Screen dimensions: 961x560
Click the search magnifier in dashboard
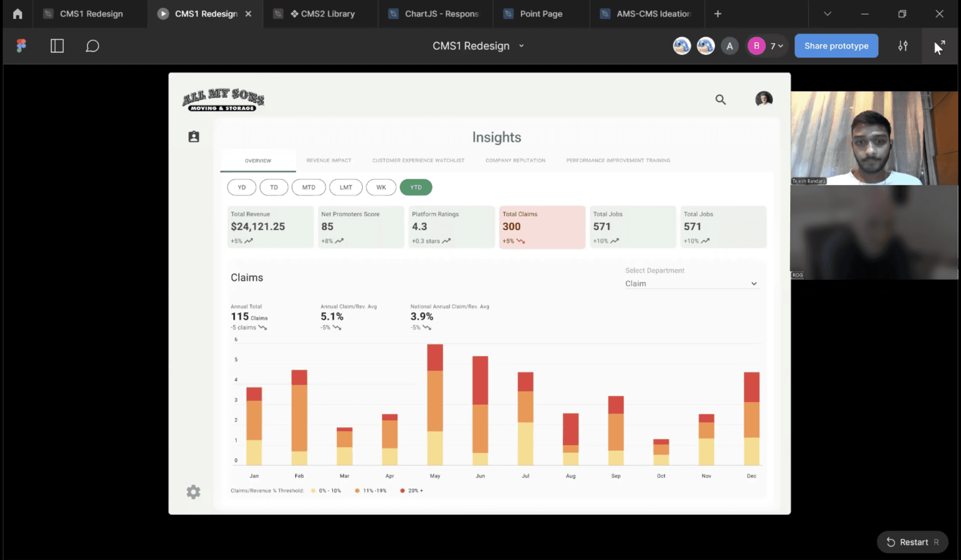click(720, 99)
